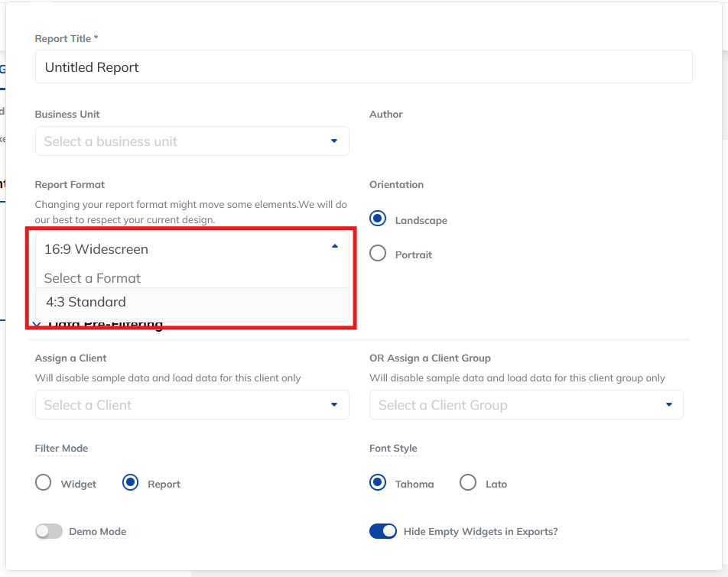Click the Hide Empty Widgets in Exports label
Image resolution: width=728 pixels, height=577 pixels.
click(x=480, y=532)
